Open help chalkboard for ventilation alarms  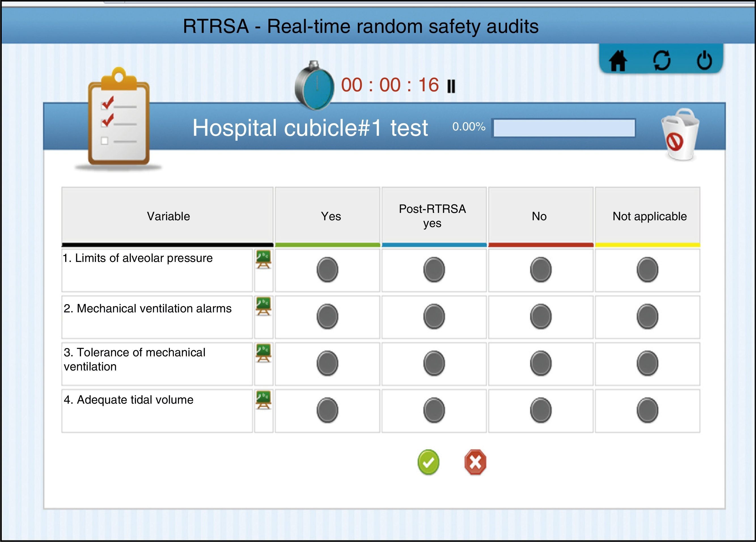point(263,306)
